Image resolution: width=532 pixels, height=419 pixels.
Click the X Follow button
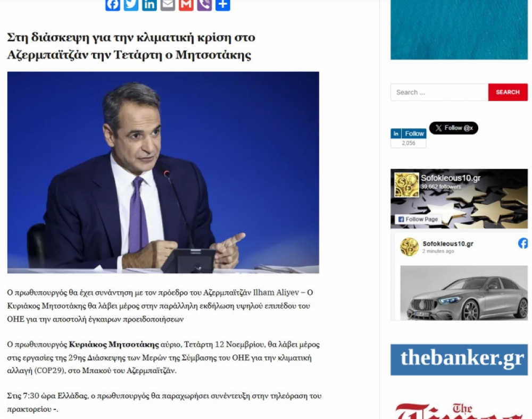pyautogui.click(x=454, y=128)
